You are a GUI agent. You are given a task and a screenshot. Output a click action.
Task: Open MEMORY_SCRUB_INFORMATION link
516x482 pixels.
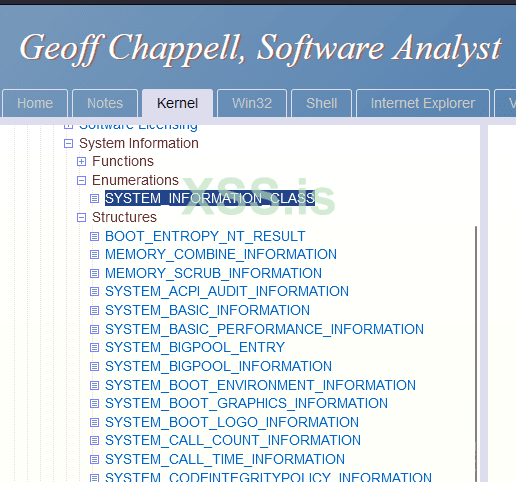click(213, 273)
